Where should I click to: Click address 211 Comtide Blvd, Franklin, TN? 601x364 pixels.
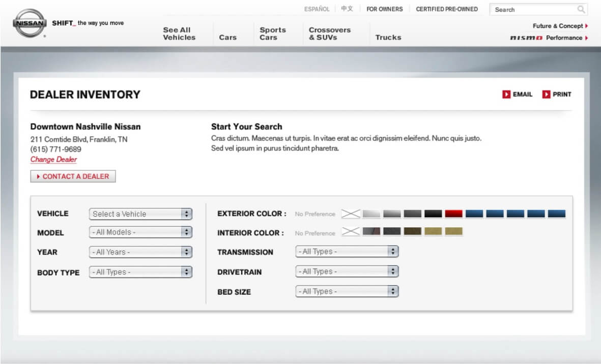point(79,139)
